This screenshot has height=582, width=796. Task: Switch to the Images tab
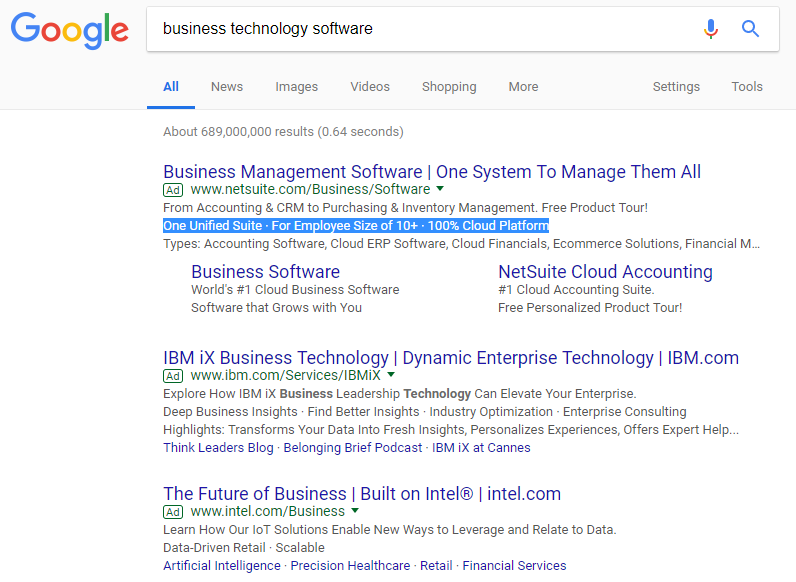[297, 87]
